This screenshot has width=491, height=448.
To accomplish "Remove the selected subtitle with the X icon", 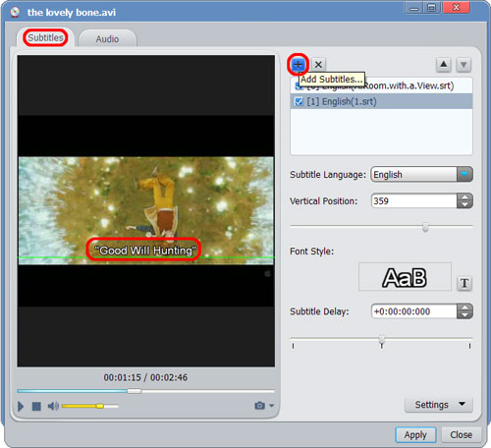I will coord(318,65).
